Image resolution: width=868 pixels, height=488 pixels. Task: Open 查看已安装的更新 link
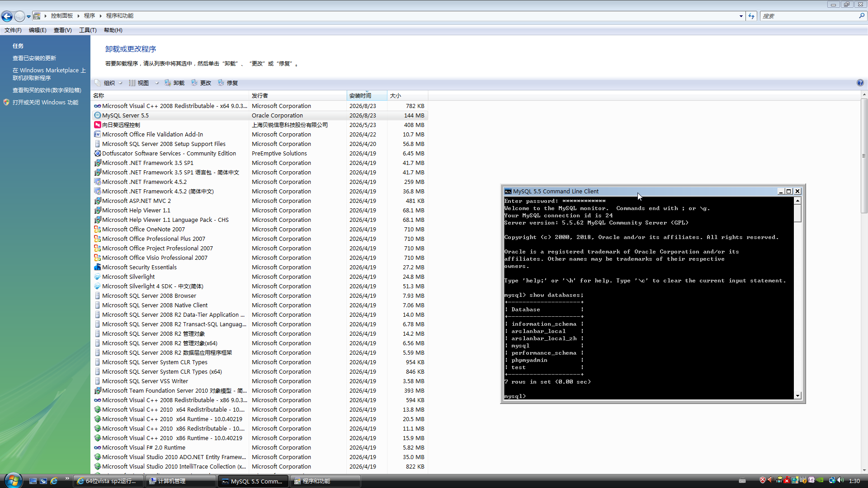click(34, 58)
